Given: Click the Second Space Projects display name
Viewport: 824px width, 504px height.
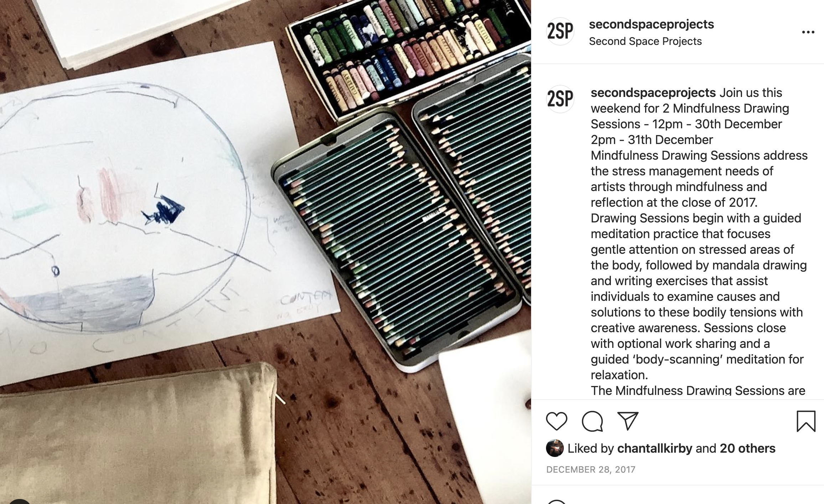Looking at the screenshot, I should pyautogui.click(x=645, y=41).
